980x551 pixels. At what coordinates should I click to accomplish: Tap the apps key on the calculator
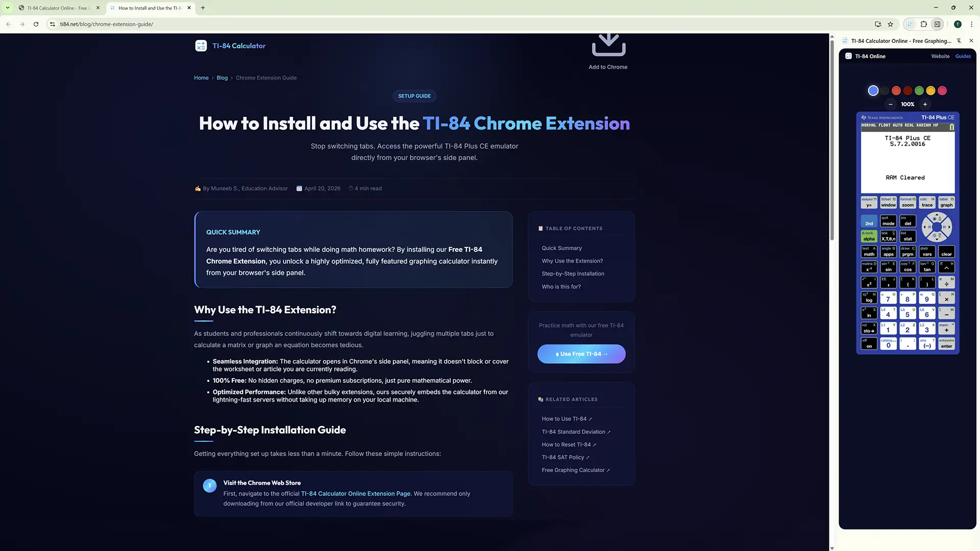point(888,252)
